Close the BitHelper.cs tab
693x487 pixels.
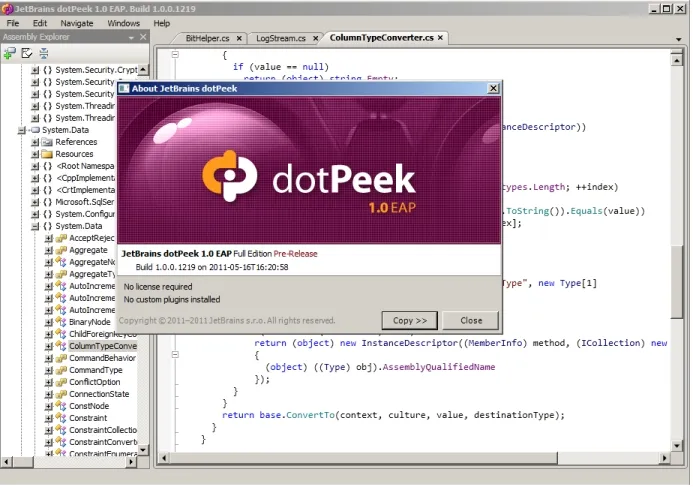[x=239, y=38]
